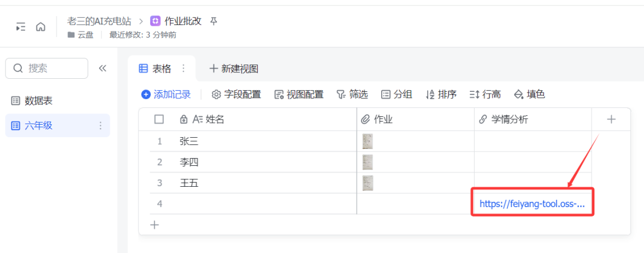Open the feiyang-tool link in row 4
The width and height of the screenshot is (644, 253).
point(532,203)
